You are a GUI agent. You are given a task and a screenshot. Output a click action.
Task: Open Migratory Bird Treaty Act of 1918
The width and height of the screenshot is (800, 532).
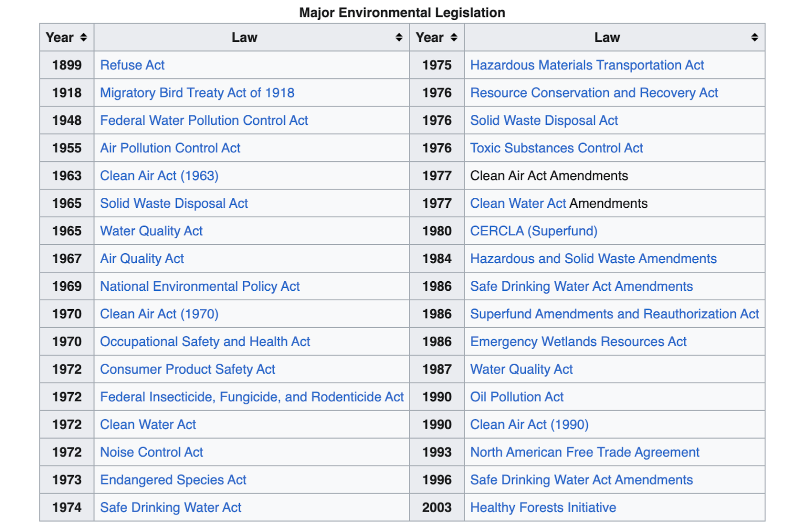pyautogui.click(x=197, y=93)
